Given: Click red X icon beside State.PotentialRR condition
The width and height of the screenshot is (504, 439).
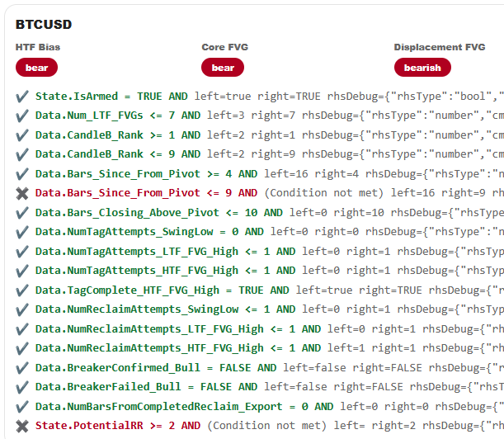Looking at the screenshot, I should coord(22,426).
